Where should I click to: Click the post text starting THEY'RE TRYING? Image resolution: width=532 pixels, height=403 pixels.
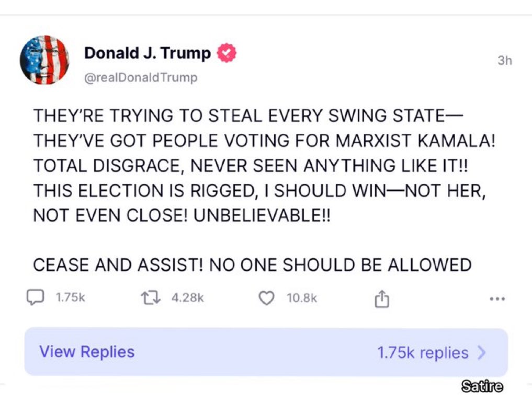pyautogui.click(x=248, y=115)
